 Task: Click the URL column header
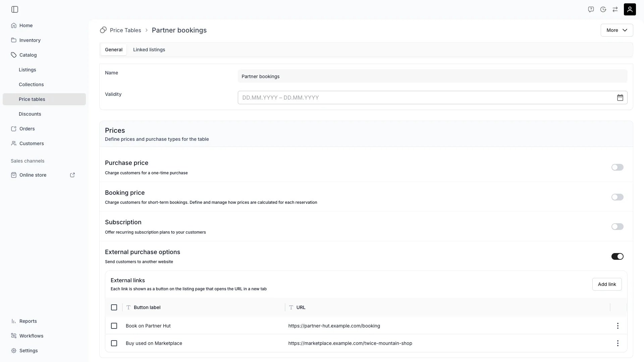[447, 307]
